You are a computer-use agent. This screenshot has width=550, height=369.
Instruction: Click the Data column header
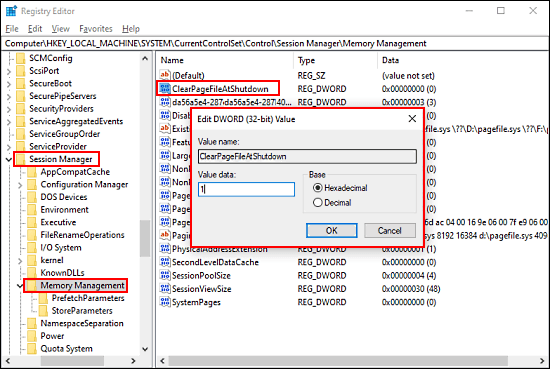pos(464,60)
